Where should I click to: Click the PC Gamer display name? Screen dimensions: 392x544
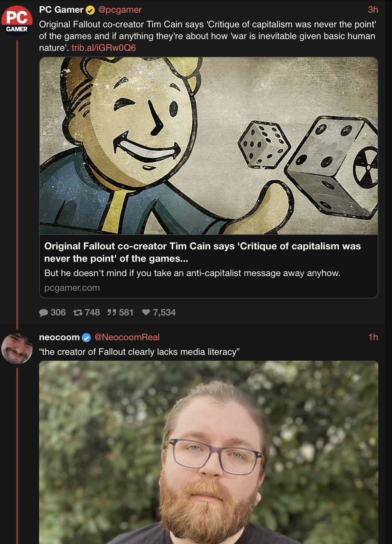click(x=61, y=10)
